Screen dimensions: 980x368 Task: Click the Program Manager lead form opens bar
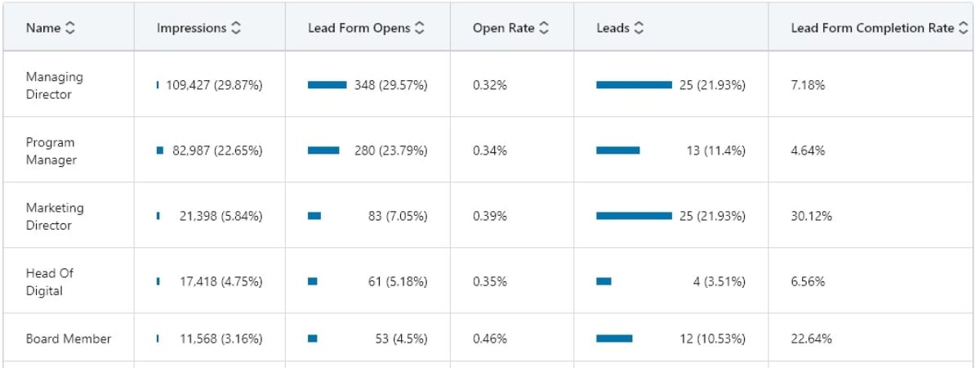point(323,150)
